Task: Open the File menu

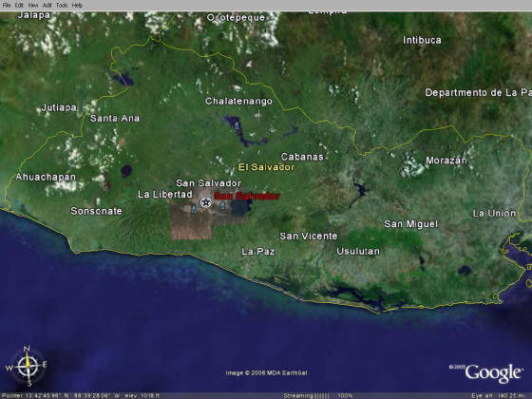Action: click(x=7, y=5)
